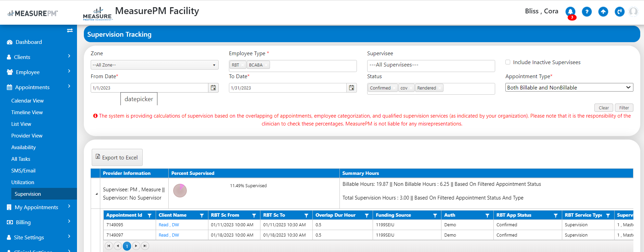The height and width of the screenshot is (252, 644).
Task: Click the Clear button
Action: (604, 108)
